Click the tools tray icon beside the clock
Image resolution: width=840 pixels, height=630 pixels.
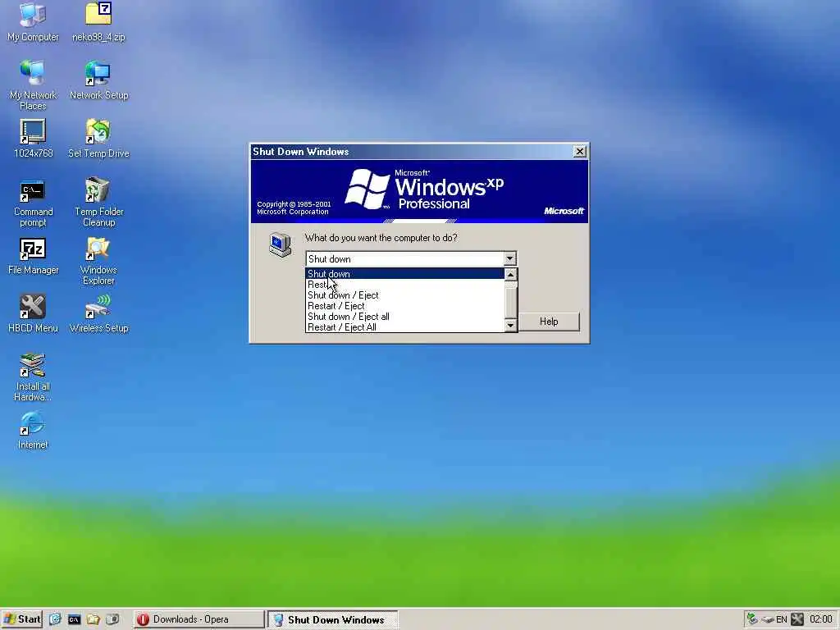[797, 619]
